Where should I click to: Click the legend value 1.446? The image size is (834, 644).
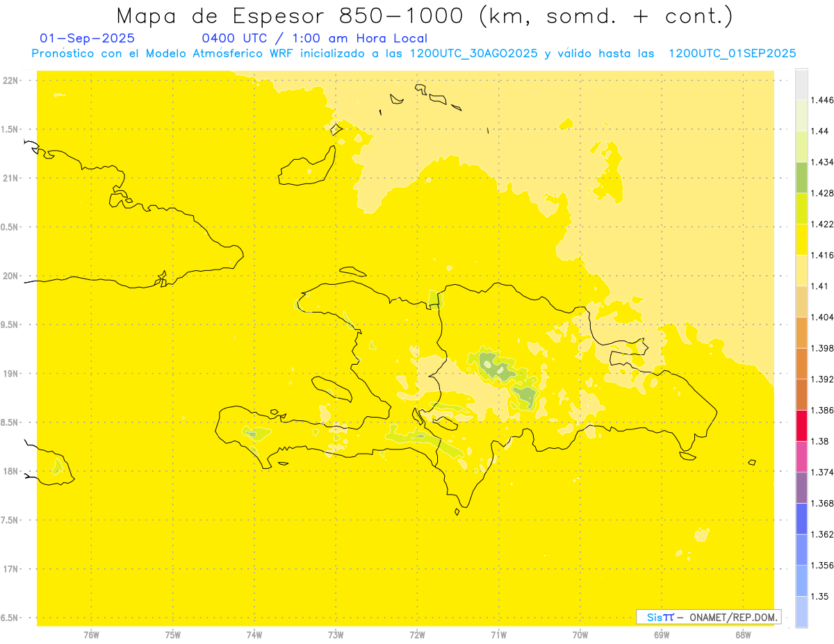pos(824,100)
